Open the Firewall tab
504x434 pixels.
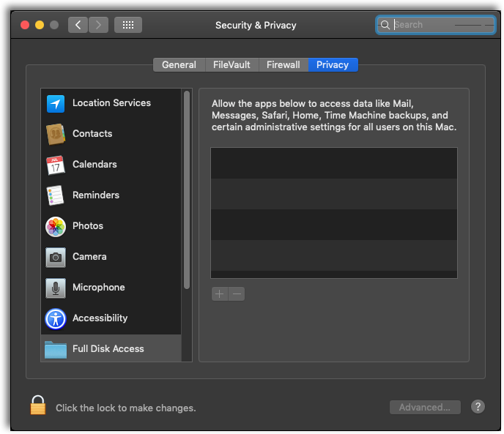pyautogui.click(x=283, y=64)
